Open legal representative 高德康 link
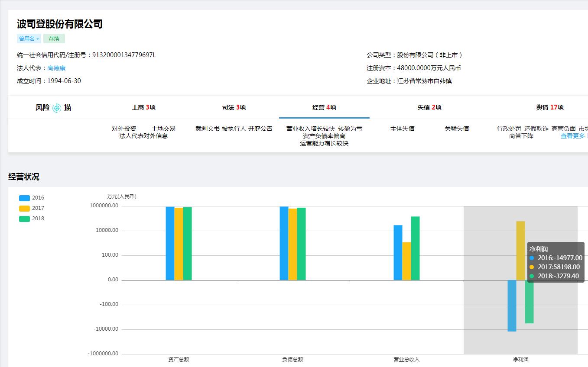The image size is (588, 367). coord(56,68)
